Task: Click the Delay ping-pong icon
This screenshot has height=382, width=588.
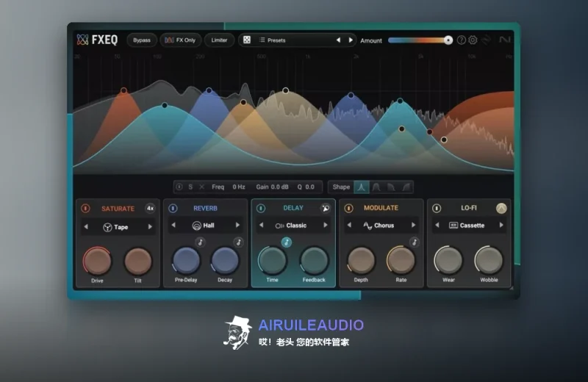Action: point(326,208)
